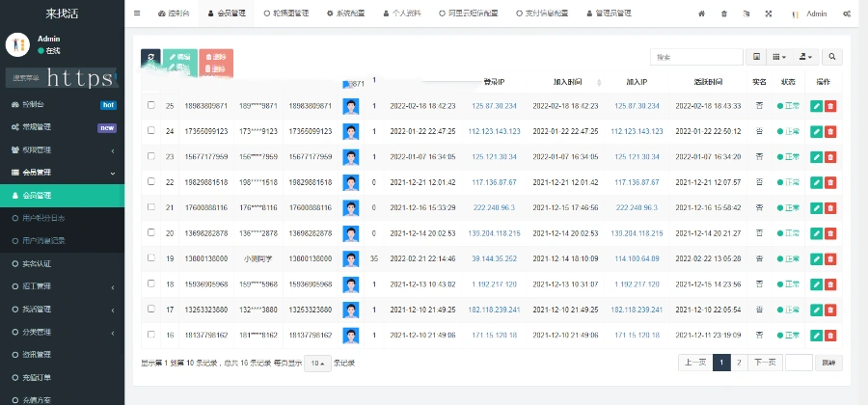Select the checkbox for row 19

[x=150, y=257]
